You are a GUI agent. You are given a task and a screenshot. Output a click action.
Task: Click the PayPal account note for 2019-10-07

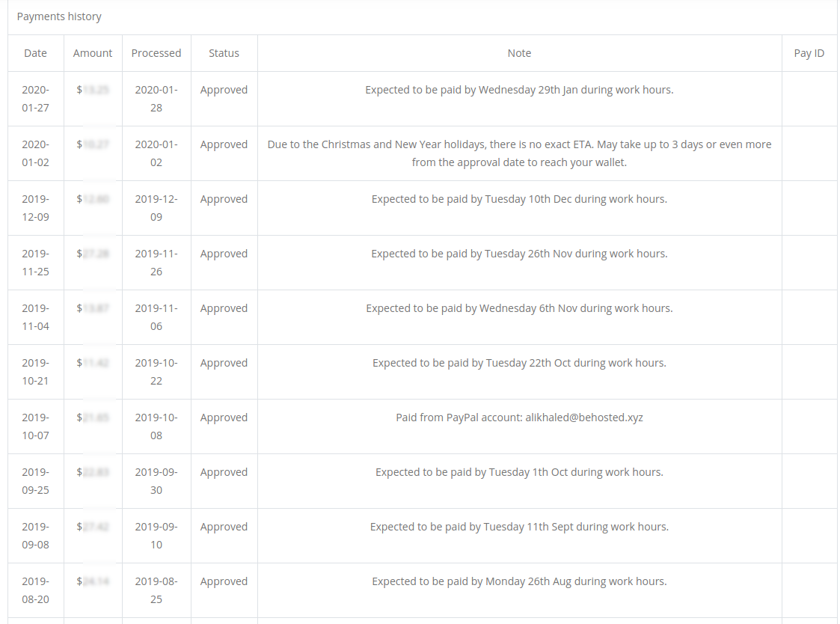pyautogui.click(x=519, y=417)
